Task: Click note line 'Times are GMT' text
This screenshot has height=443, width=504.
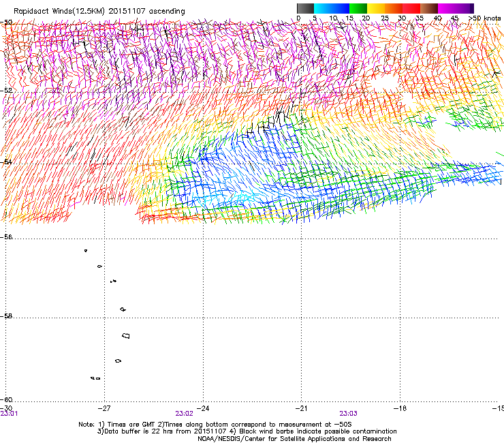Action: click(x=131, y=425)
